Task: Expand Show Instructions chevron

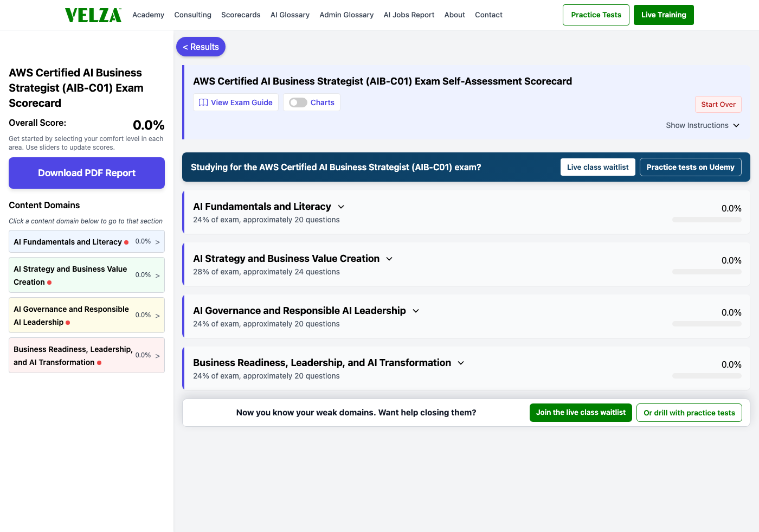Action: 736,125
